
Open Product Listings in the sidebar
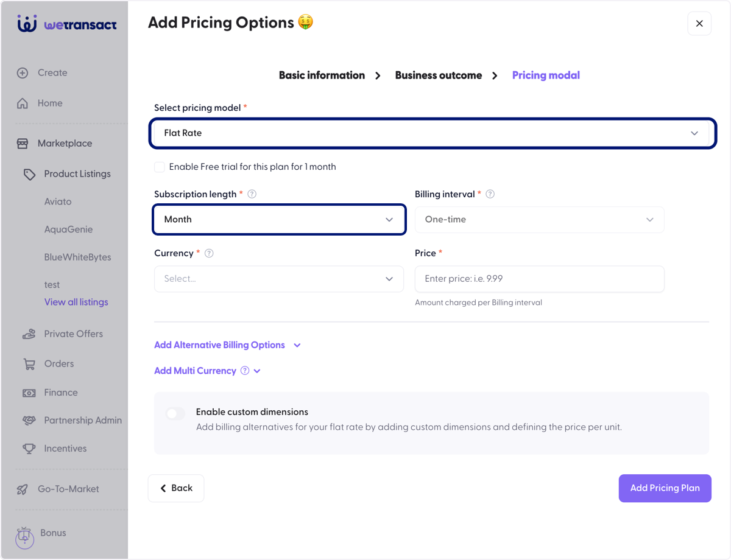pyautogui.click(x=77, y=174)
